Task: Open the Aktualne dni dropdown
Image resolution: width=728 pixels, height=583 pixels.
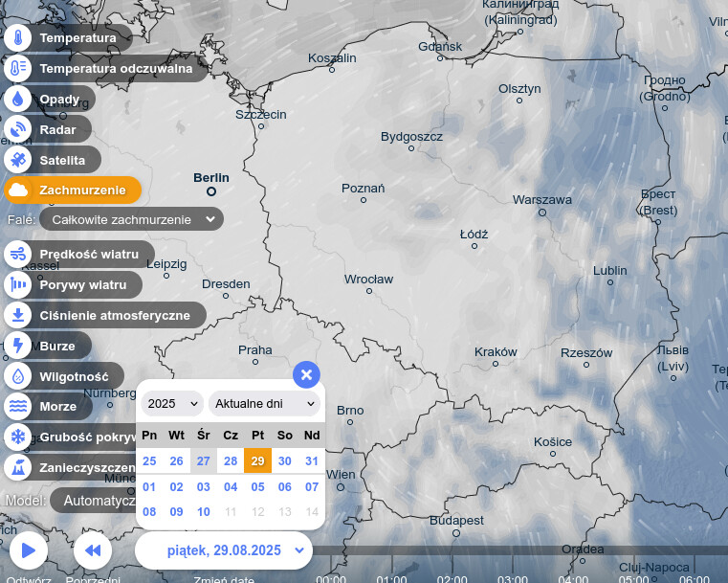Action: [264, 404]
